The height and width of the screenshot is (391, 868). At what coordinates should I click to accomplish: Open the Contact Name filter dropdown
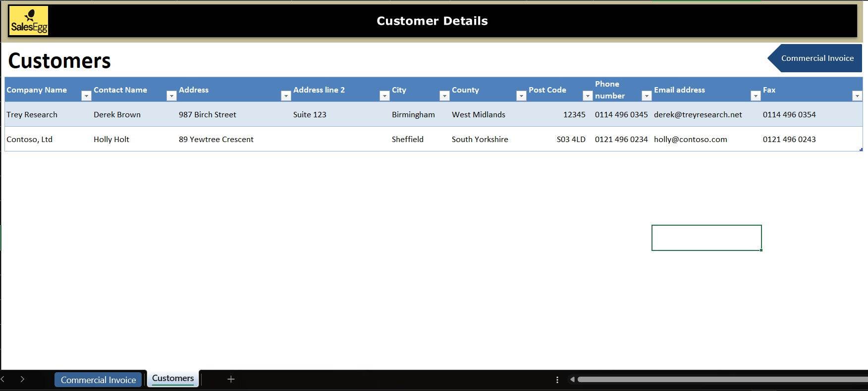coord(171,96)
